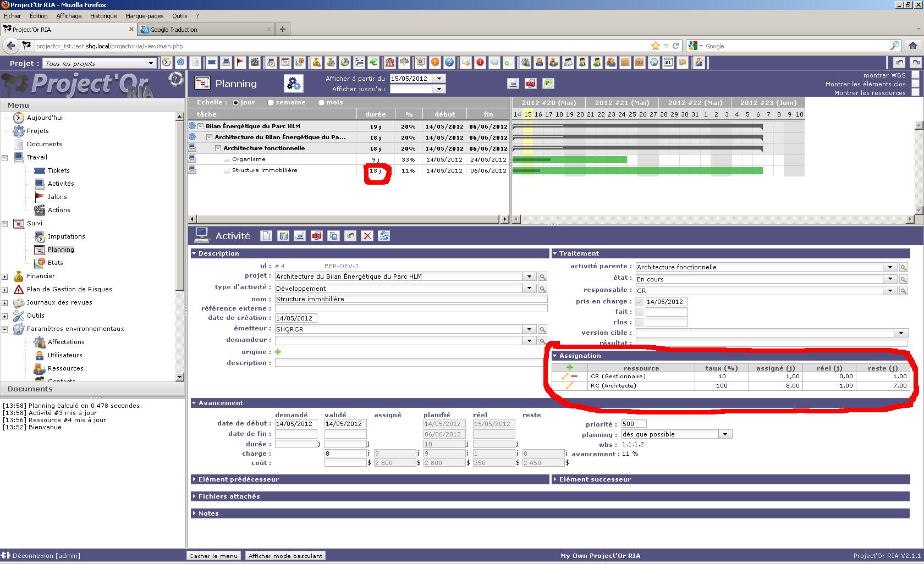Delete the activity with the red X
This screenshot has height=564, width=924.
point(367,236)
